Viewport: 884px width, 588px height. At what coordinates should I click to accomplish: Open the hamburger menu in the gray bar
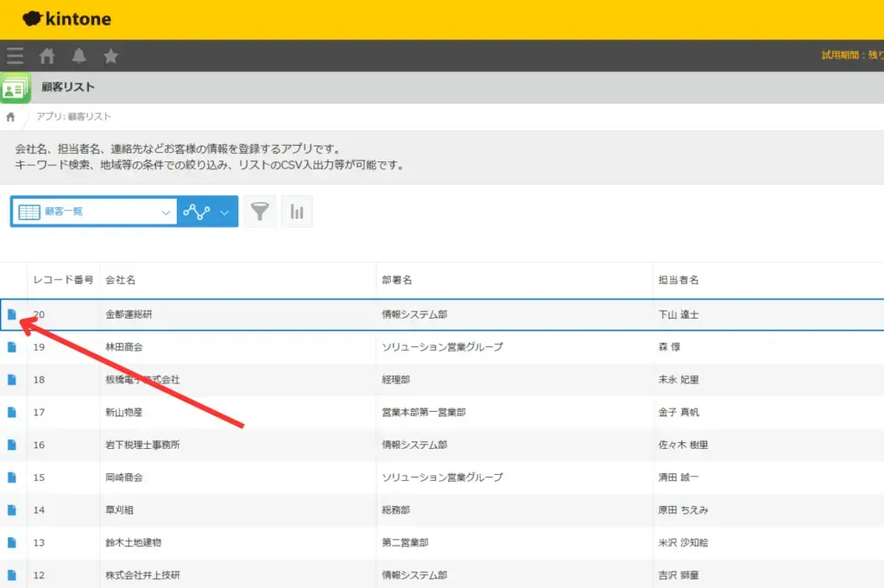pos(15,55)
